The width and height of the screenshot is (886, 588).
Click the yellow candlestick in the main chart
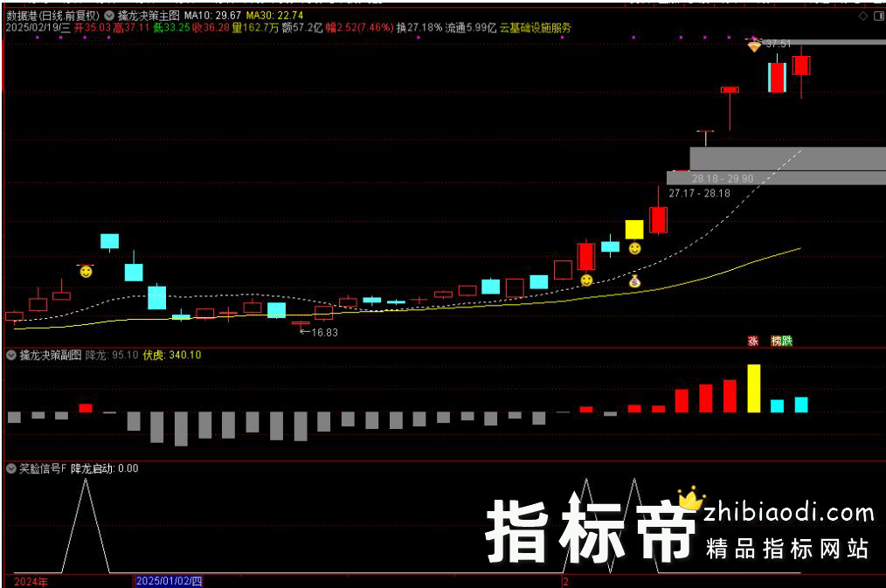[634, 229]
